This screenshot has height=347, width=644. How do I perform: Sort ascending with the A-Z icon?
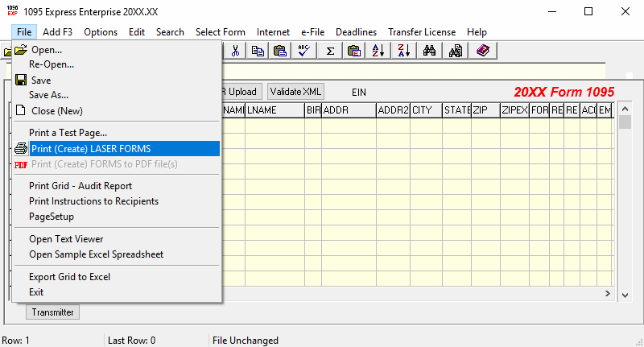tap(378, 51)
